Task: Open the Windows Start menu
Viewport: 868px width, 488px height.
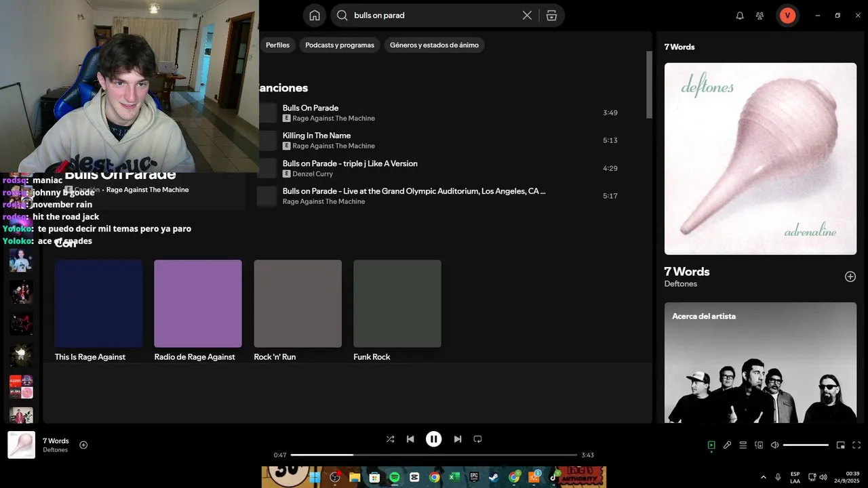Action: (315, 477)
